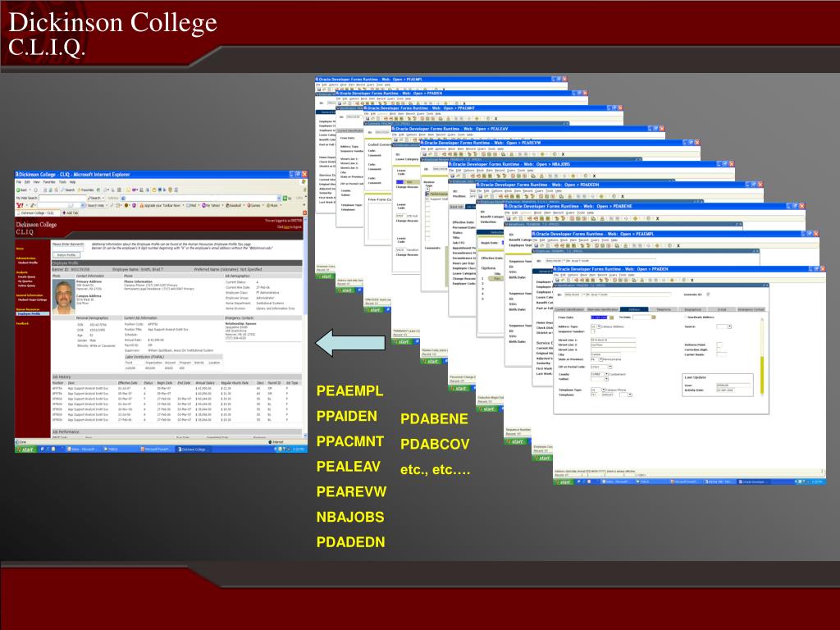The image size is (840, 630).
Task: Open From Date calendar icon in PPAIDEN
Action: [612, 317]
